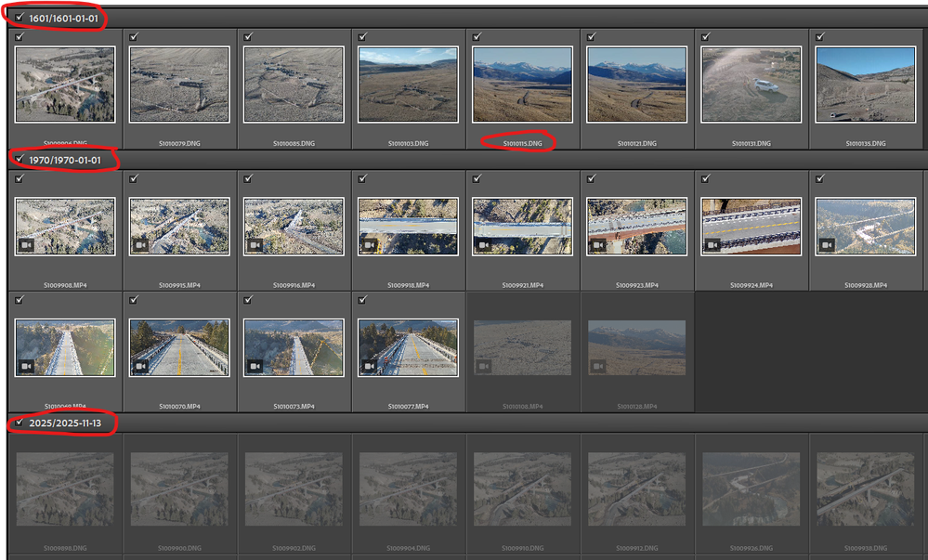
Task: Uncheck the S1010073.MP4 import checkbox
Action: (x=248, y=300)
